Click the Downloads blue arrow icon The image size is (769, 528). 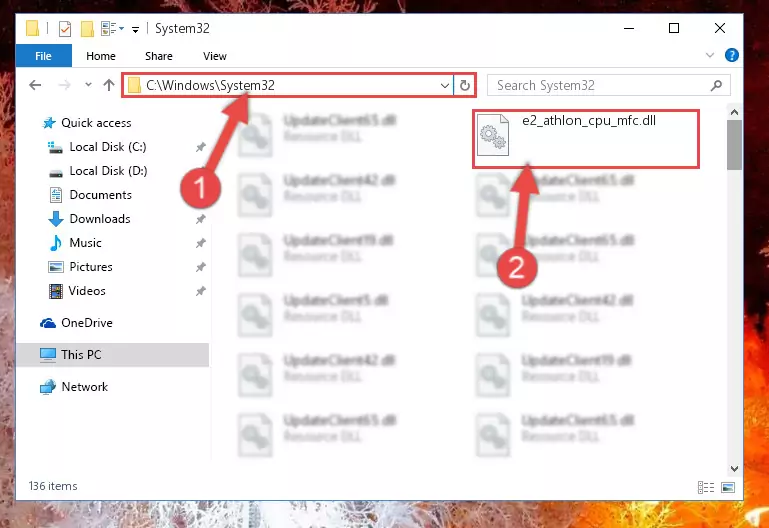[x=56, y=219]
